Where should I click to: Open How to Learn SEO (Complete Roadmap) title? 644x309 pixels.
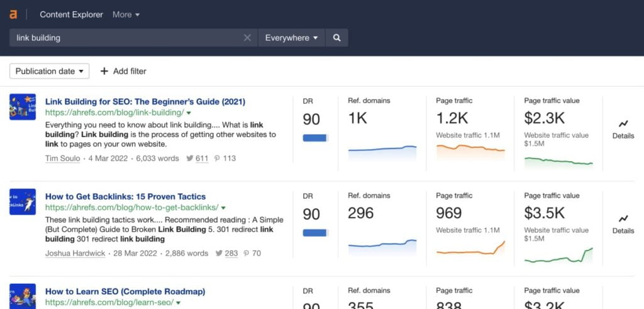coord(125,291)
